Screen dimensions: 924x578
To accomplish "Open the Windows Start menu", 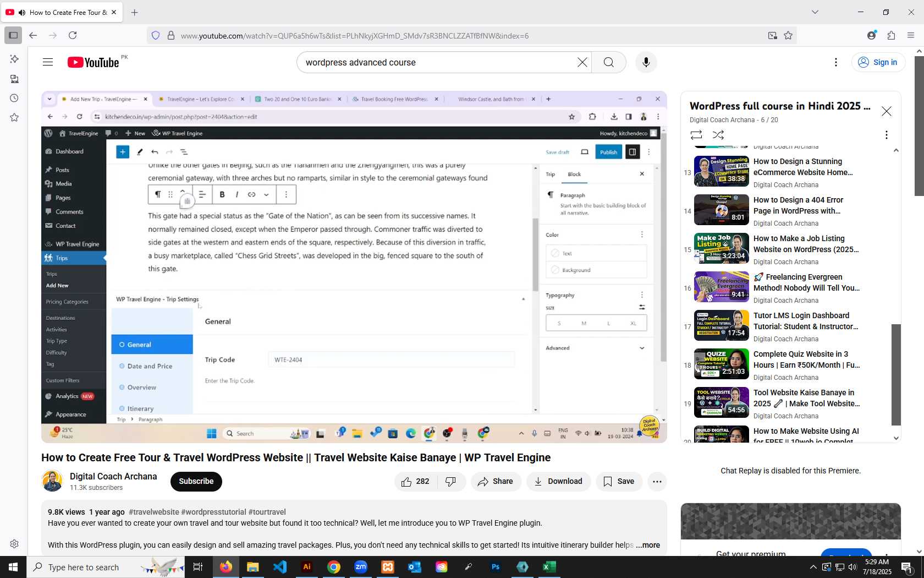I will [13, 567].
